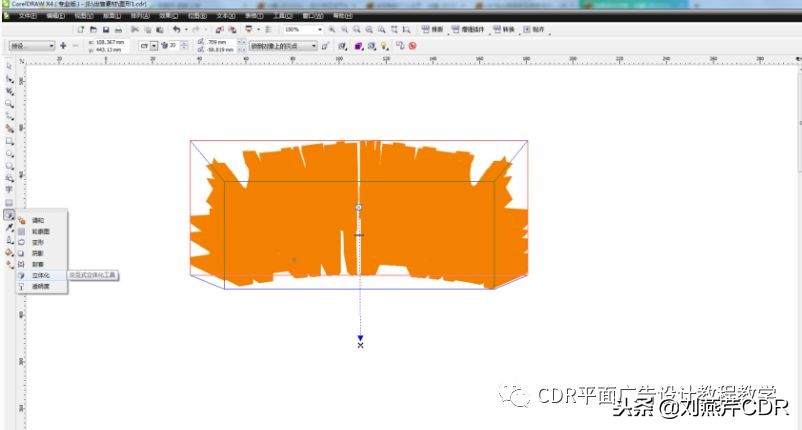Click the red clear extrude icon
802x430 pixels.
click(412, 46)
